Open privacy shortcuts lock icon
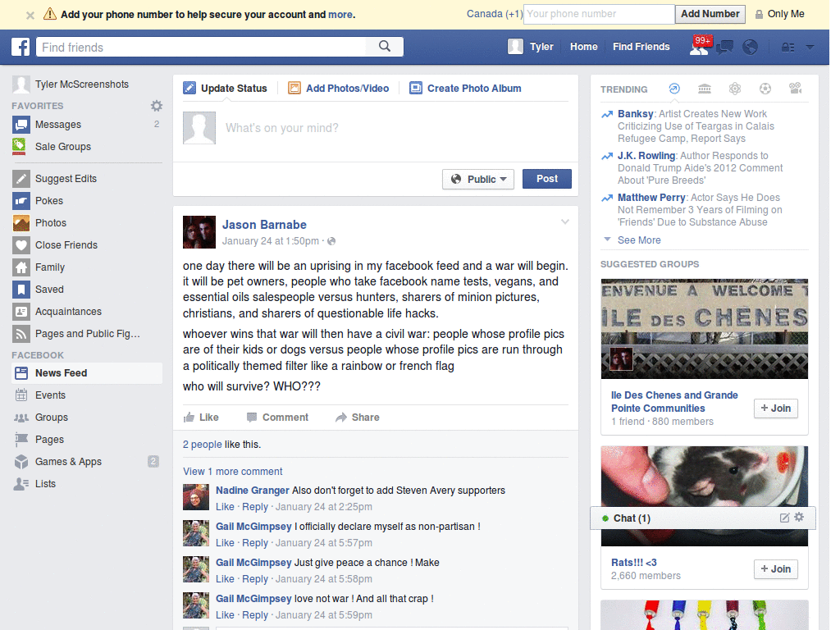Viewport: 840px width, 630px height. 788,47
